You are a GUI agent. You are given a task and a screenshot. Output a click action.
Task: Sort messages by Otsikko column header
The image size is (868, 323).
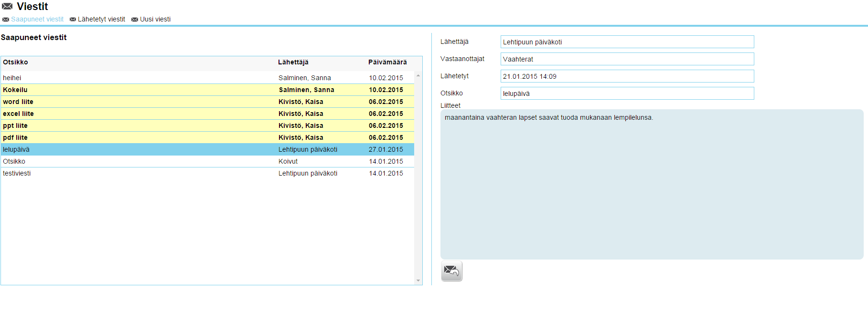(15, 62)
